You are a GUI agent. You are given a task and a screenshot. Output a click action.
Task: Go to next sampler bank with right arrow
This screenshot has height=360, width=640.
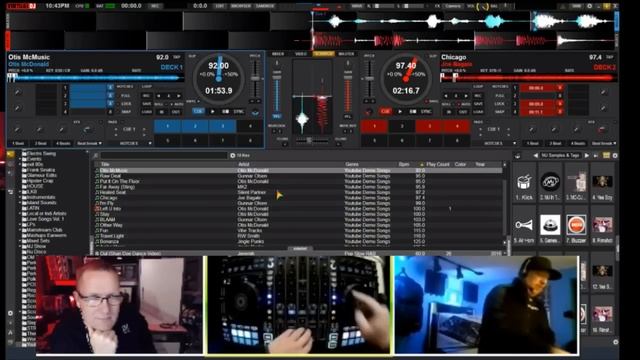[587, 156]
